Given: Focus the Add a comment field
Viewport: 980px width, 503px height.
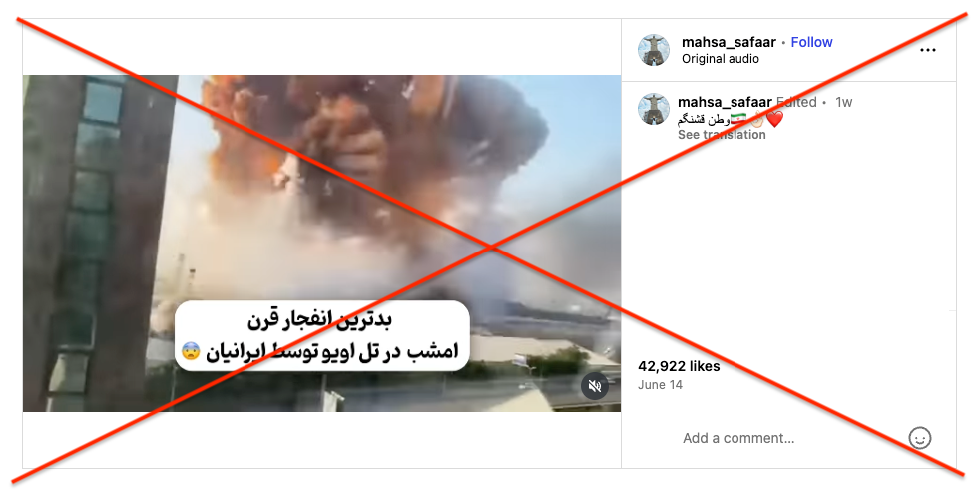Looking at the screenshot, I should (738, 439).
